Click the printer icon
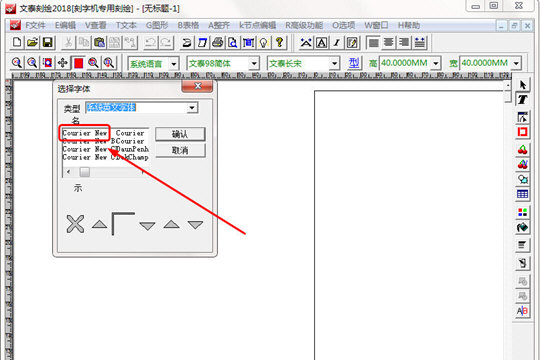540x360 pixels. (217, 42)
